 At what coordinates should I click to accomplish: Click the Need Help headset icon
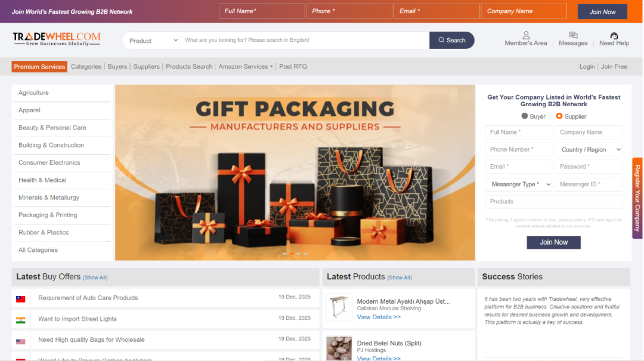614,35
